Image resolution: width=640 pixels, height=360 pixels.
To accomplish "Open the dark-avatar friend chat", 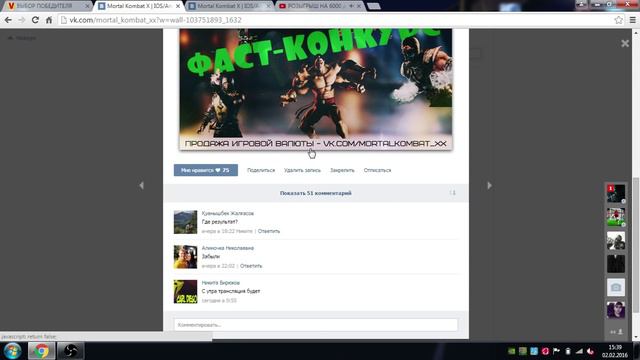I will (x=616, y=264).
